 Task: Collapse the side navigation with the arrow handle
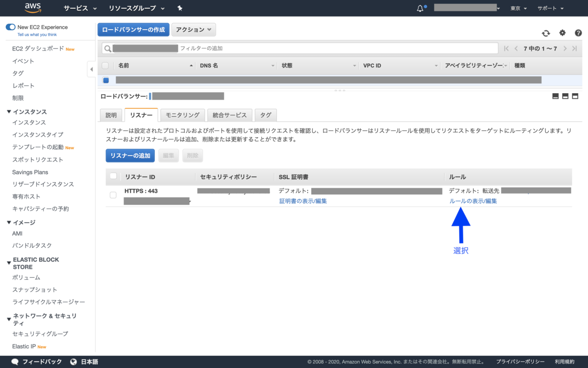[92, 69]
